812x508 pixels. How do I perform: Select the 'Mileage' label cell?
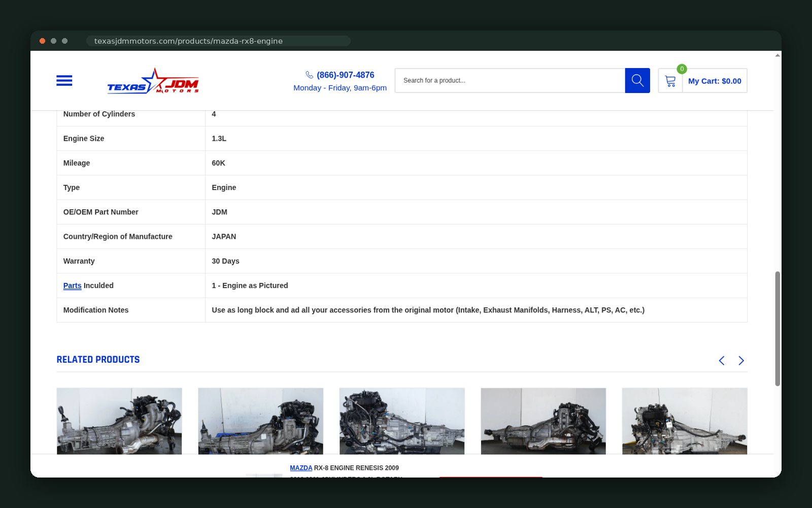(x=131, y=163)
